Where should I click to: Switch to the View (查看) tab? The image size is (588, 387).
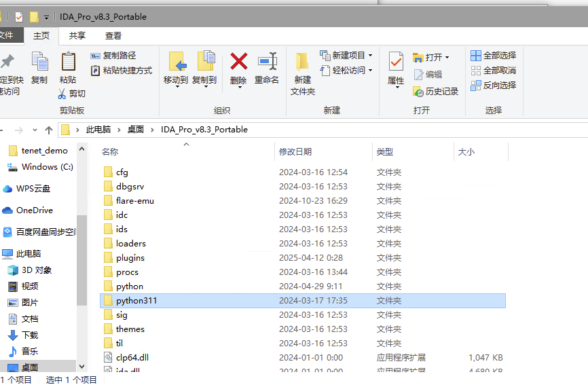coord(113,35)
